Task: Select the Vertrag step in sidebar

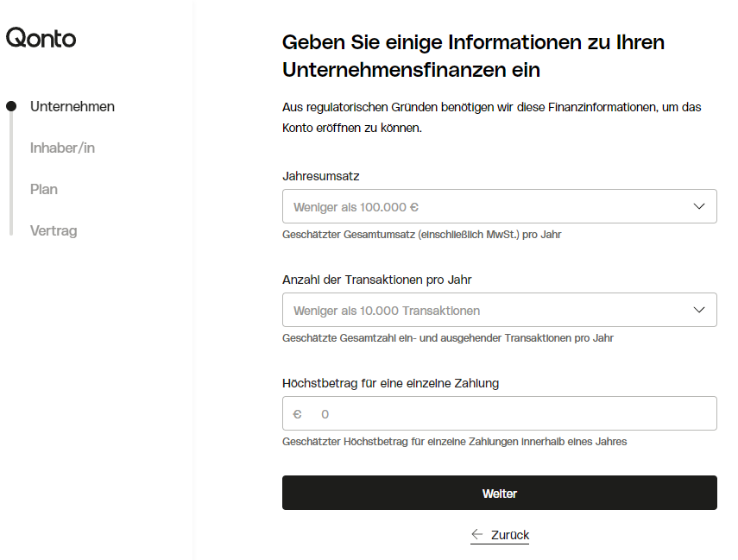Action: [54, 230]
